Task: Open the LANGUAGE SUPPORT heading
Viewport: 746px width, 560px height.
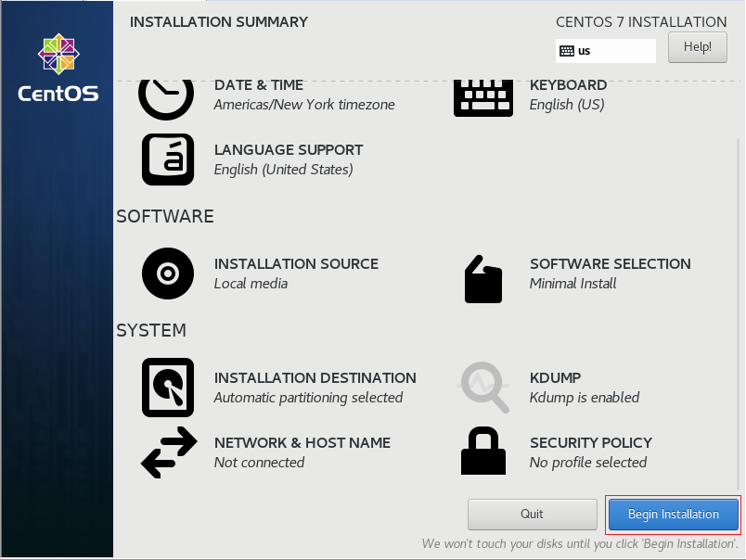Action: (289, 150)
